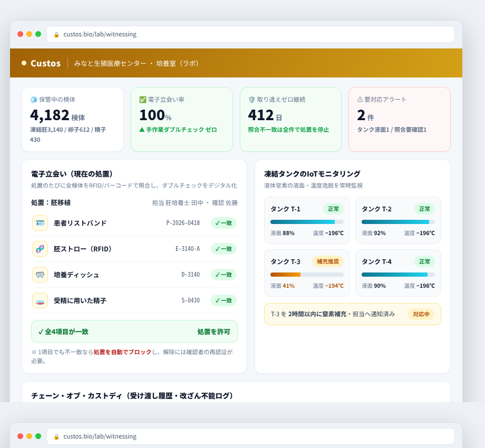Screen dimensions: 485x448
Task: Click T-3 を 2時間以内に窒素補充 alert text
Action: coord(333,314)
